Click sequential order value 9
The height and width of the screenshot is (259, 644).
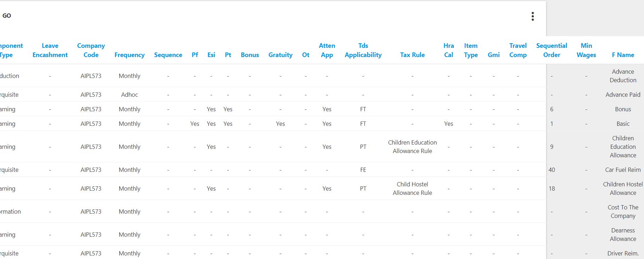[x=552, y=147]
